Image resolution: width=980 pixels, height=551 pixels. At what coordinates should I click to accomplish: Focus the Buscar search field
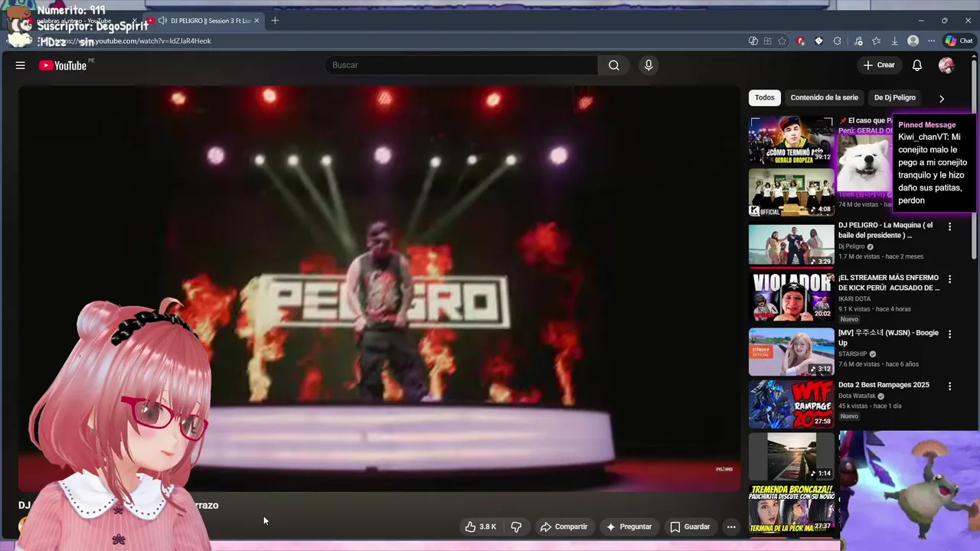[462, 65]
